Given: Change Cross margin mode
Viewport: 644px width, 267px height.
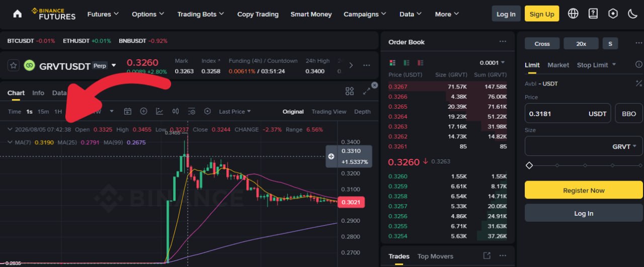Looking at the screenshot, I should click(x=542, y=44).
